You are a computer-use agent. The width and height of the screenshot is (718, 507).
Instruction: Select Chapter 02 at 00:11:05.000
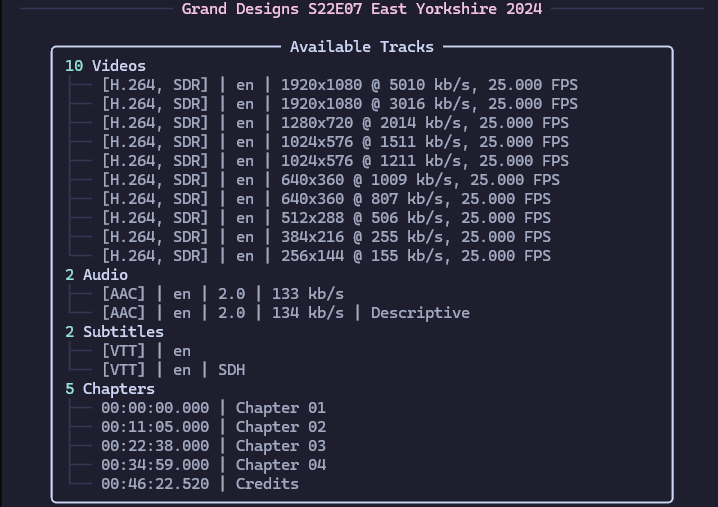pyautogui.click(x=213, y=427)
